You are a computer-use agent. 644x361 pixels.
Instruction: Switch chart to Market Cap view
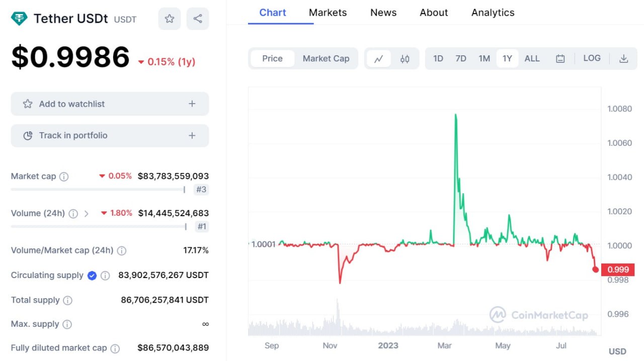coord(326,58)
